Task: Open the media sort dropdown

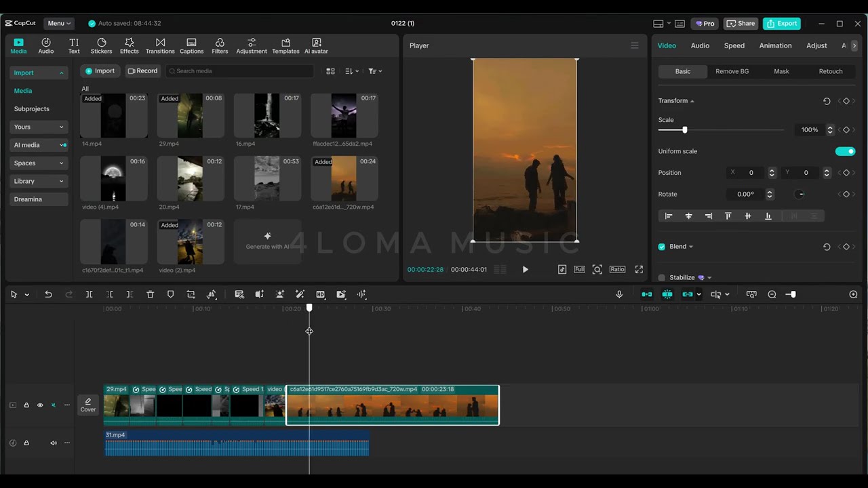Action: click(351, 71)
